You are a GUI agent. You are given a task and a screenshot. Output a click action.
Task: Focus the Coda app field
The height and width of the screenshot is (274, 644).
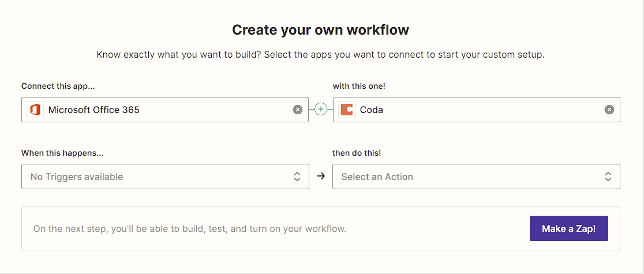point(479,110)
